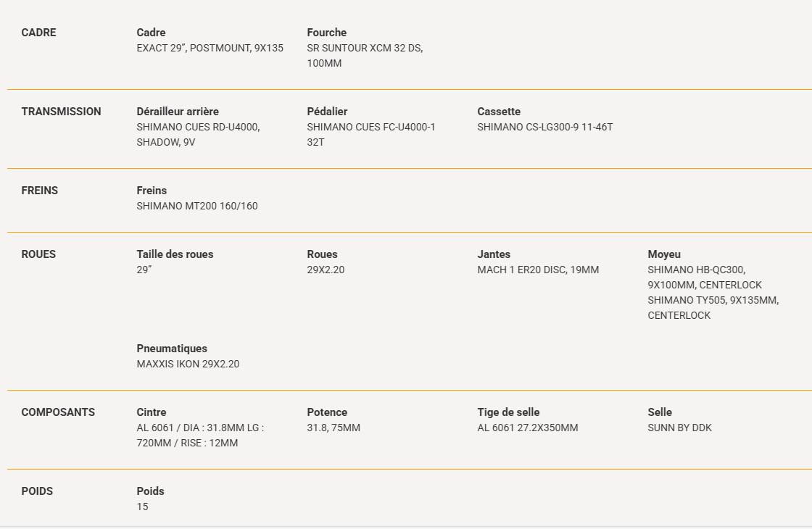Select the ROUES section heading
812x529 pixels.
click(38, 254)
